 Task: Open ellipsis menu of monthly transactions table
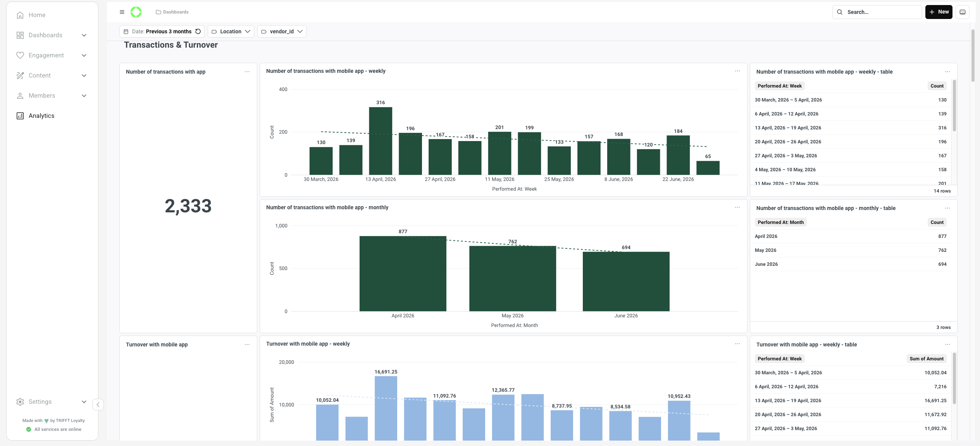pyautogui.click(x=947, y=208)
